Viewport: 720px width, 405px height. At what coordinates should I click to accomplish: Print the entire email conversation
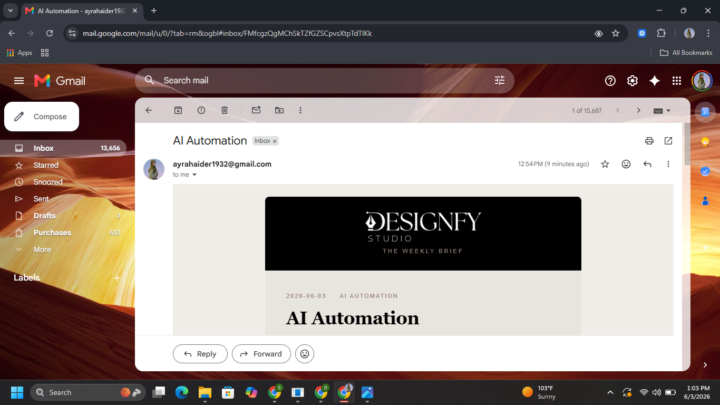[x=649, y=141]
